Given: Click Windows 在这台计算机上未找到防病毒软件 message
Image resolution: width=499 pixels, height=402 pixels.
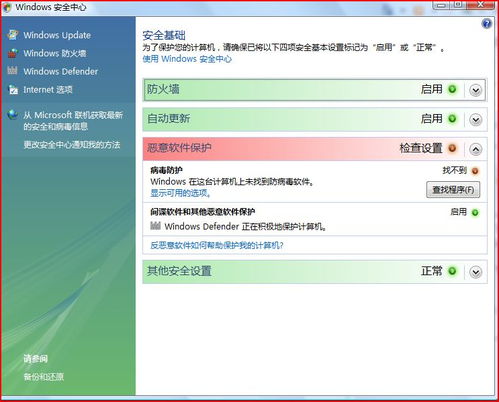Looking at the screenshot, I should tap(232, 182).
